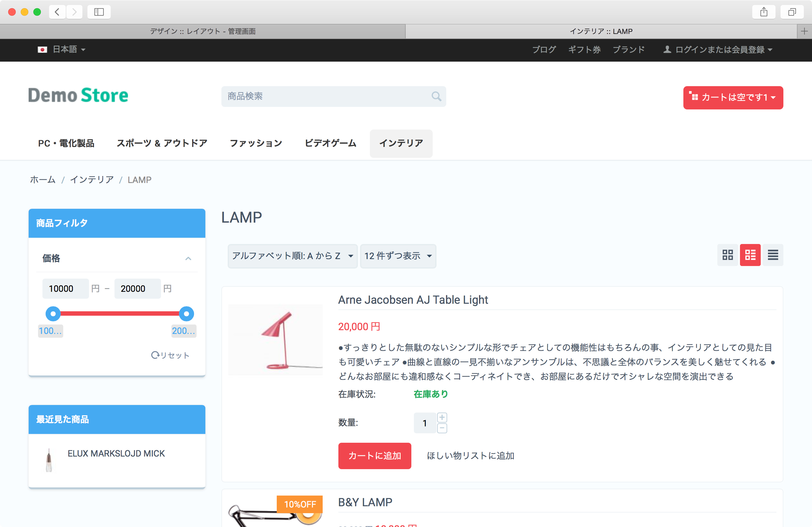812x527 pixels.
Task: Click the Demo Store logo
Action: tap(79, 95)
